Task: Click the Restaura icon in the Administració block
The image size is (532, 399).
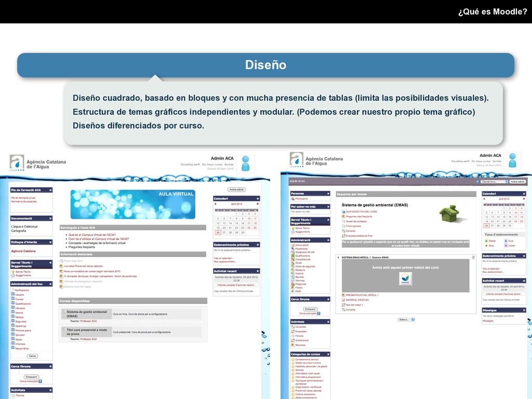Action: coord(293,270)
